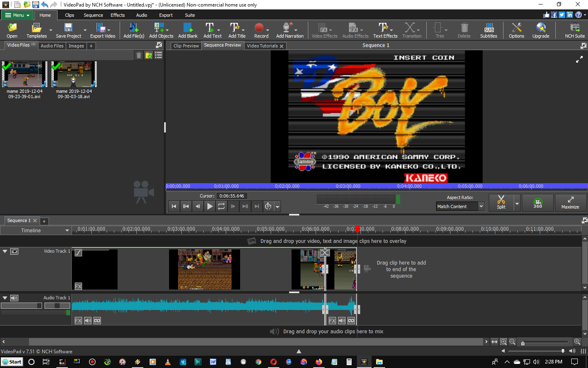Viewport: 588px width, 368px height.
Task: Mute Audio Track 1 speaker toggle
Action: 14,298
